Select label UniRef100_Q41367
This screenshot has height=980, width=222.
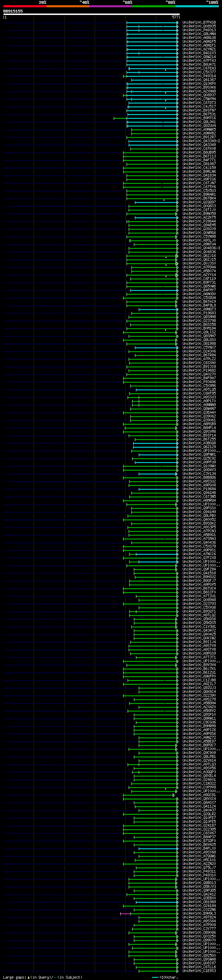(x=199, y=80)
